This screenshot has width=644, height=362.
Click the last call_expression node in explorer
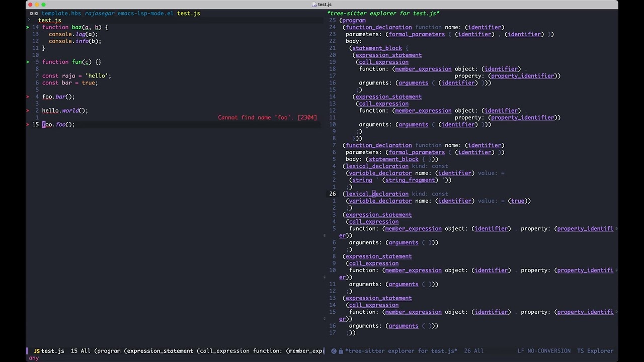(373, 305)
